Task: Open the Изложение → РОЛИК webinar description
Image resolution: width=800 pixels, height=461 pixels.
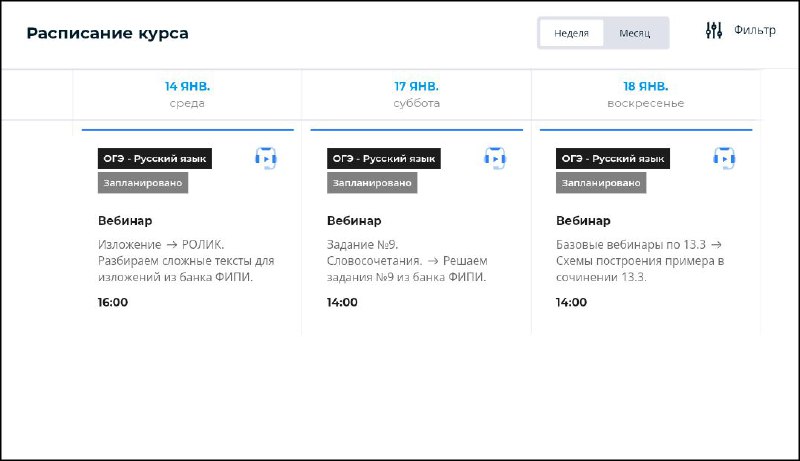Action: (186, 260)
